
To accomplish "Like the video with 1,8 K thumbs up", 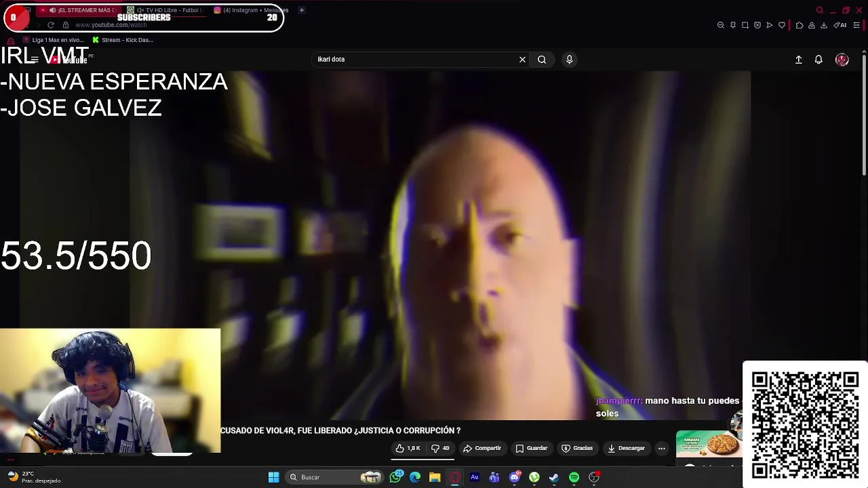I will point(408,448).
